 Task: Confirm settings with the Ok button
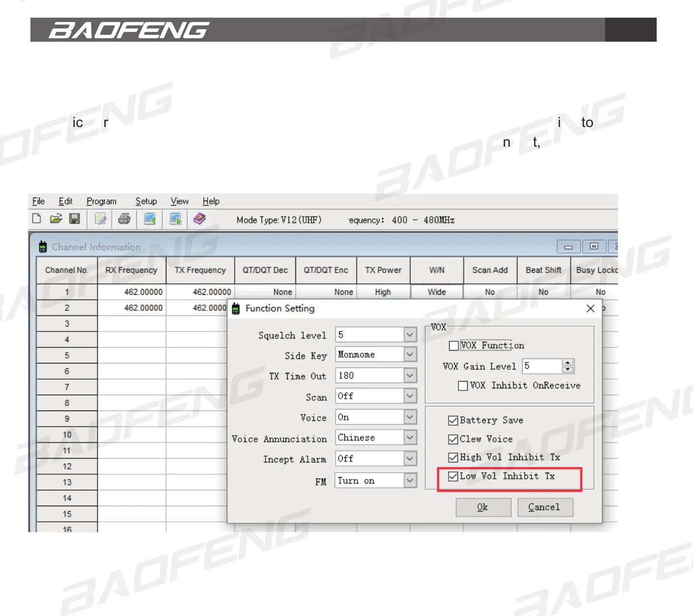(483, 507)
